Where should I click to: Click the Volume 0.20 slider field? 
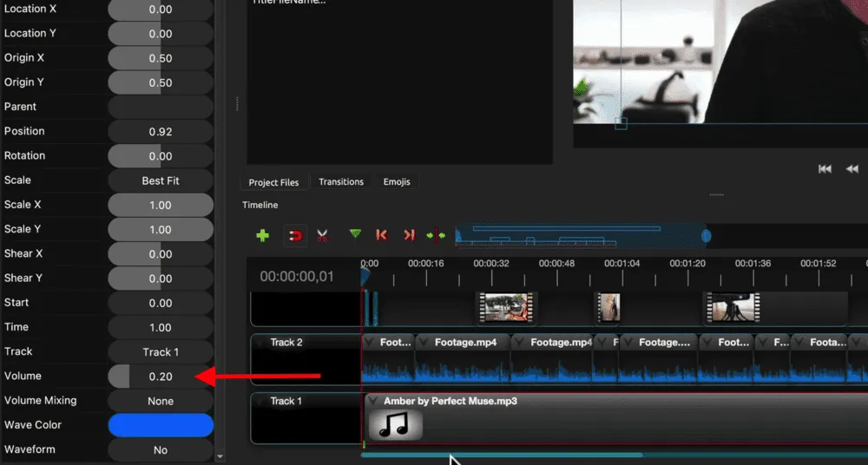[x=161, y=377]
